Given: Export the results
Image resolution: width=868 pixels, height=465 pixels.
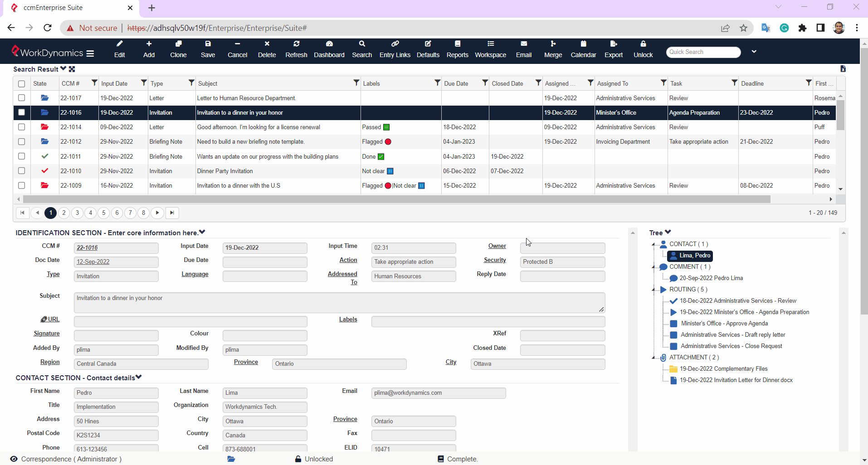Looking at the screenshot, I should (614, 49).
